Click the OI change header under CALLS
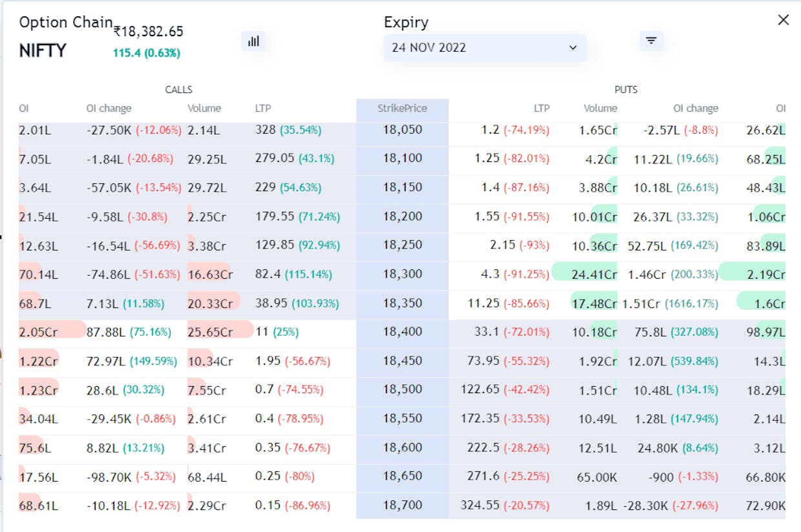 tap(109, 108)
